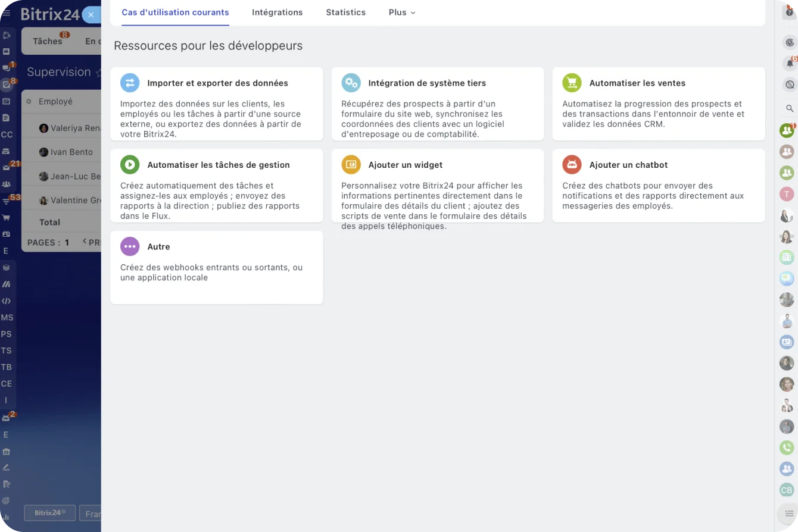
Task: Click the search magnifier in right sidebar
Action: [790, 108]
